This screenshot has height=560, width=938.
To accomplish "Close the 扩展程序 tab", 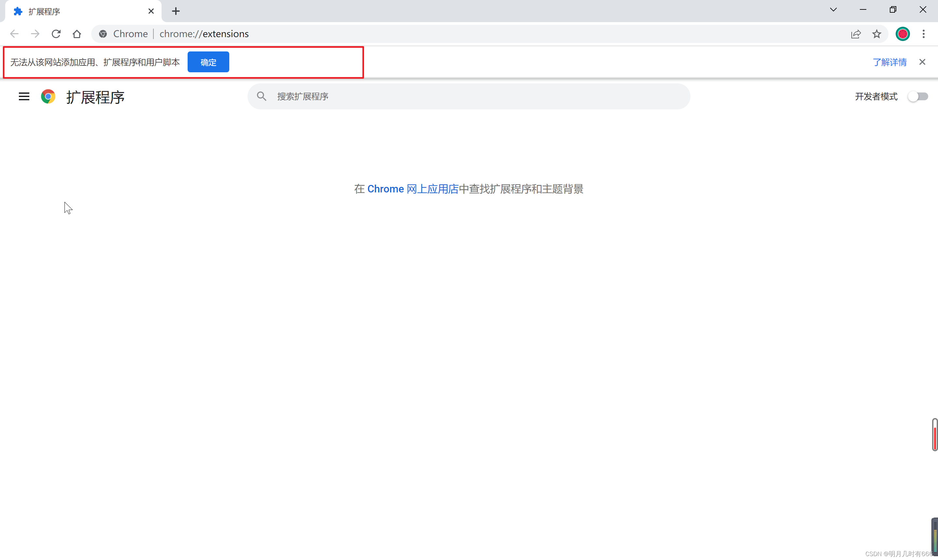I will (151, 11).
